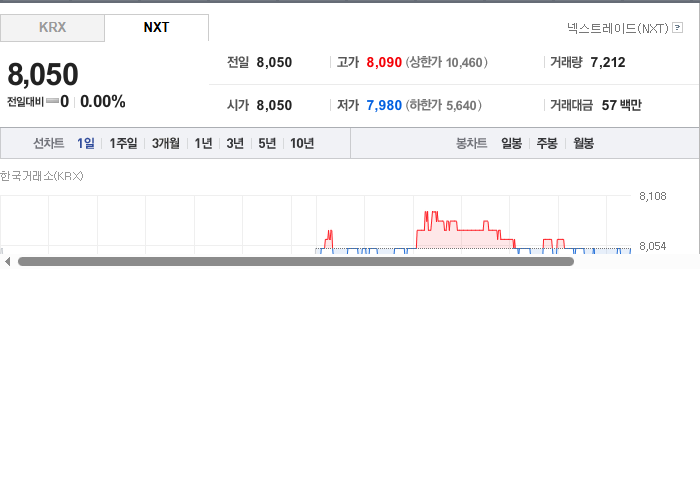Click the left scroll arrow of horizontal scrollbar
This screenshot has width=700, height=490.
pos(7,262)
